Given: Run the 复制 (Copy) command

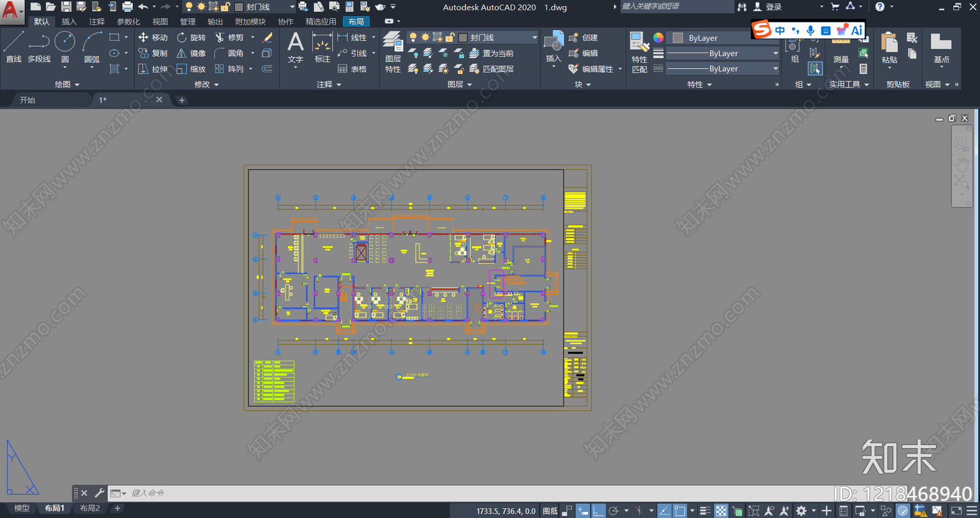Looking at the screenshot, I should 153,53.
